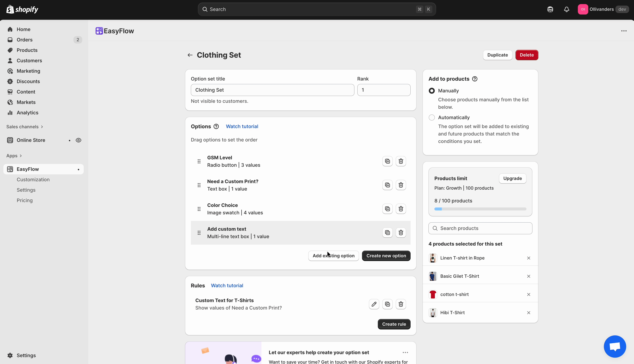Edit the Custom Text for T-Shirts rule
The width and height of the screenshot is (634, 364).
[x=374, y=304]
